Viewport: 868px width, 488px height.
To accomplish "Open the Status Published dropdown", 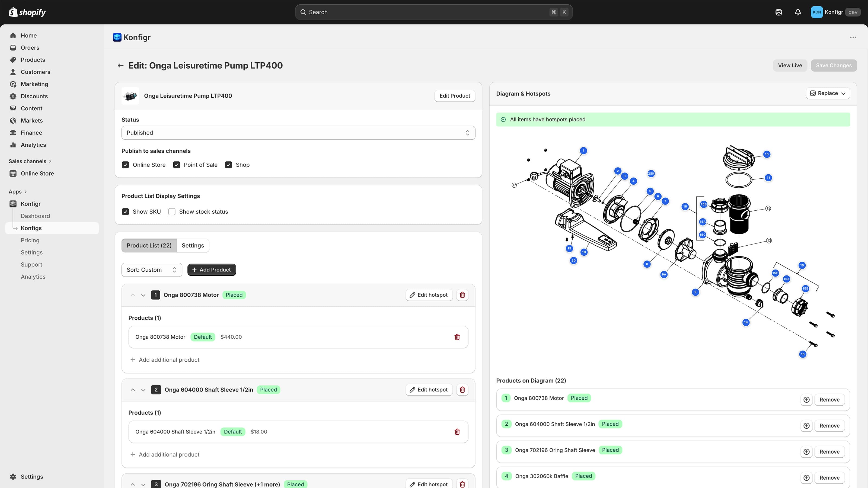I will pos(298,133).
